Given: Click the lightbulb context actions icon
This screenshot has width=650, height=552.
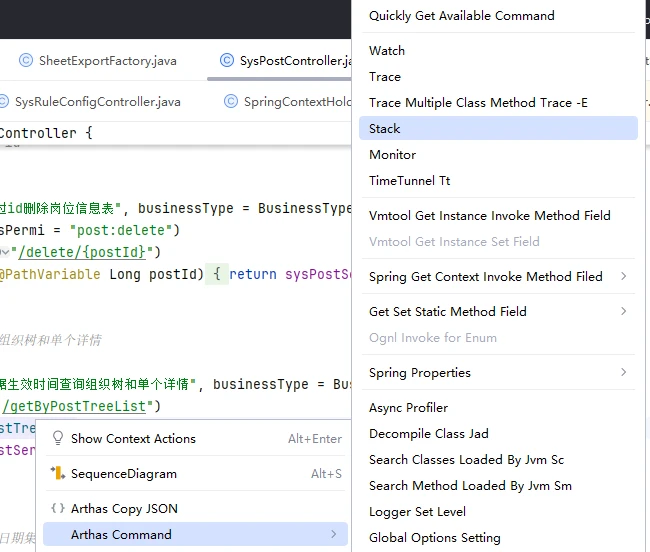Looking at the screenshot, I should tap(58, 438).
